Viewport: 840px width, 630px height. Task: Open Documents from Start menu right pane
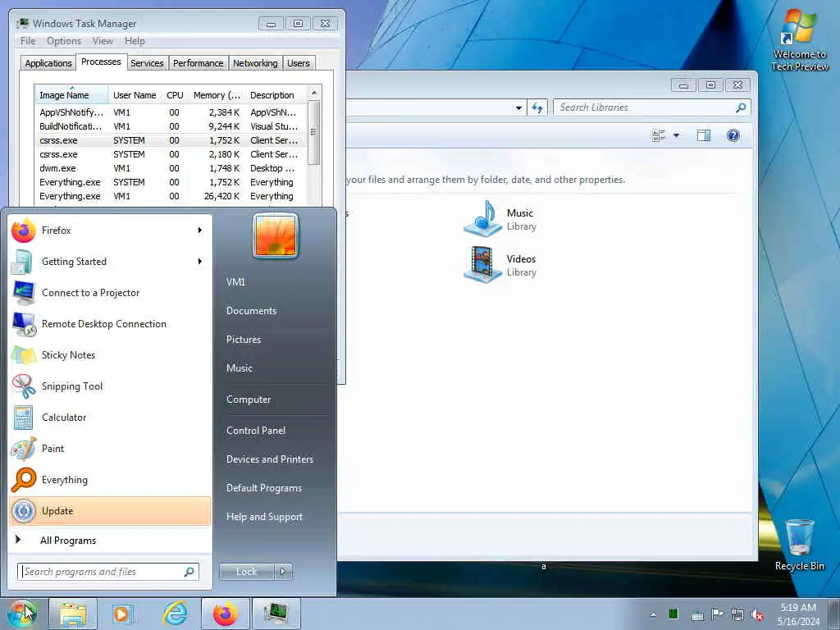(x=251, y=311)
